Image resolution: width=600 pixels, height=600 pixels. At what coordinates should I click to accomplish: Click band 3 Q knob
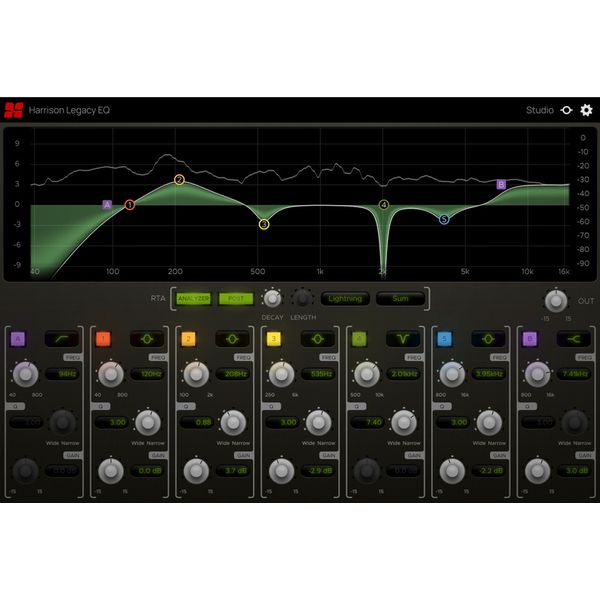pos(319,422)
